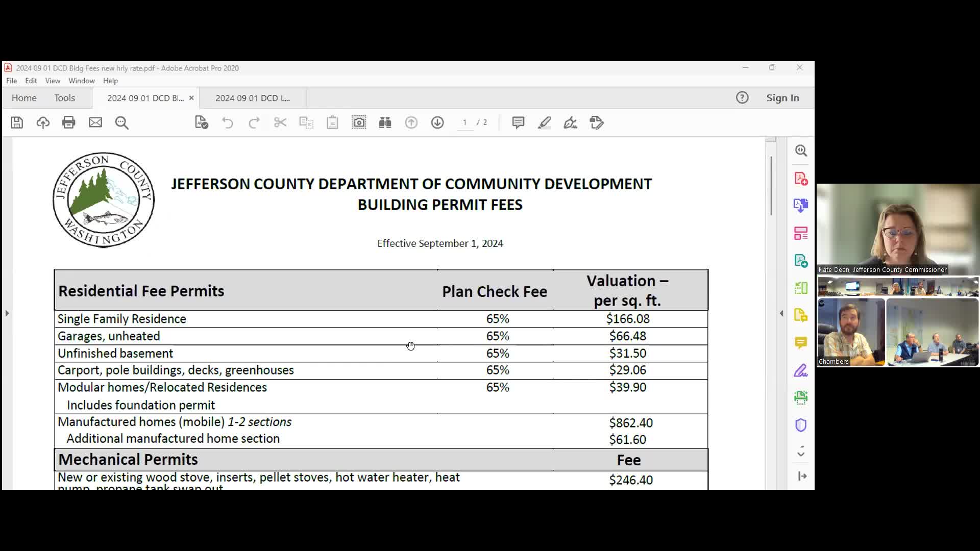This screenshot has width=980, height=551.
Task: Click the Sign In button
Action: [782, 98]
